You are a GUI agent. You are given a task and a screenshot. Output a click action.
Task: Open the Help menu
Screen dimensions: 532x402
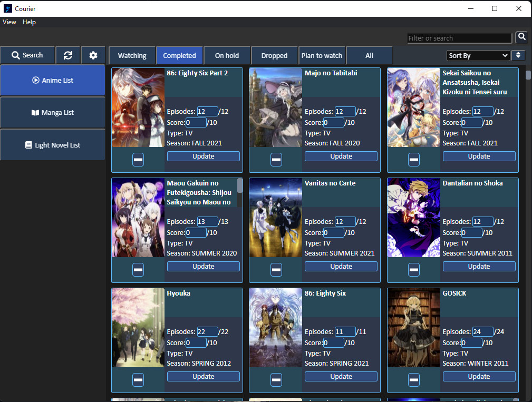(29, 22)
